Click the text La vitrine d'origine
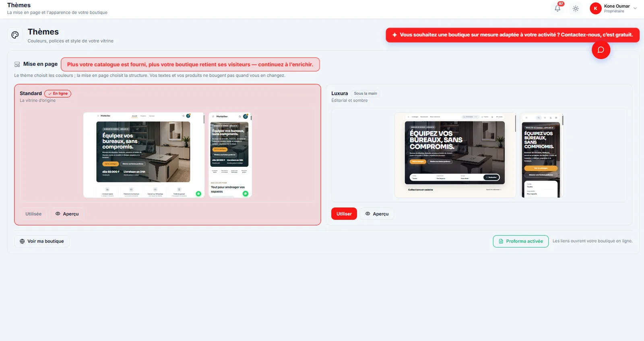 pos(38,101)
